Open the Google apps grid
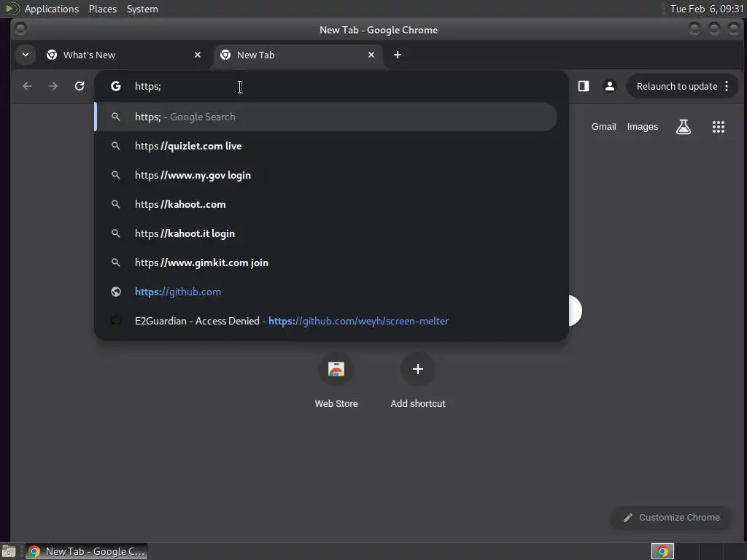The height and width of the screenshot is (560, 747). coord(719,127)
